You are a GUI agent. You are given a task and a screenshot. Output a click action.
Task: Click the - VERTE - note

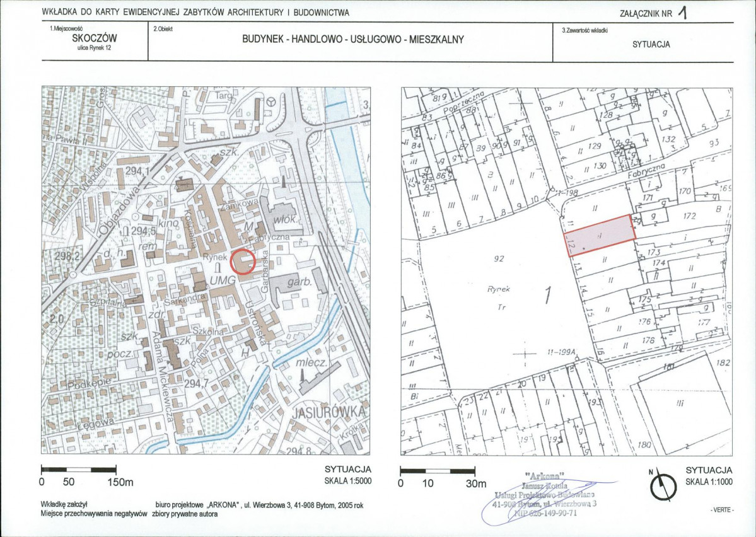(721, 509)
